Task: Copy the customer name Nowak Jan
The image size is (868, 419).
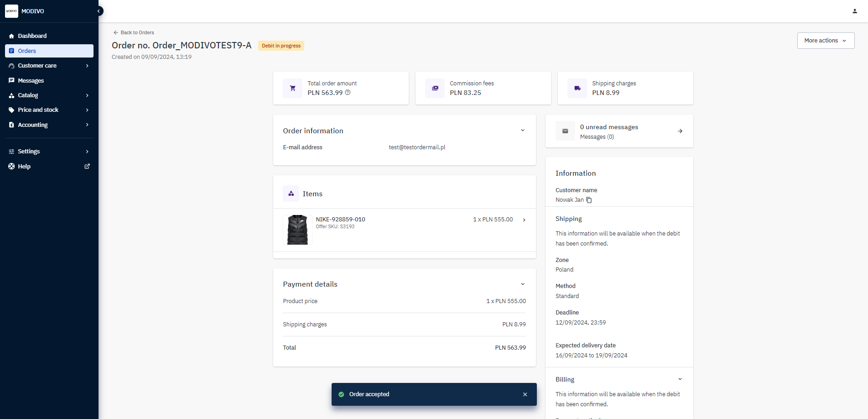Action: (x=589, y=200)
